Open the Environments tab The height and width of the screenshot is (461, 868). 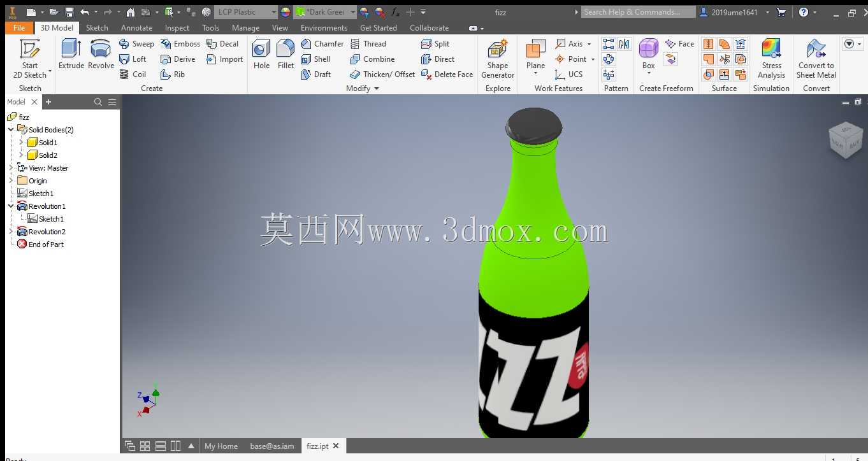[324, 28]
